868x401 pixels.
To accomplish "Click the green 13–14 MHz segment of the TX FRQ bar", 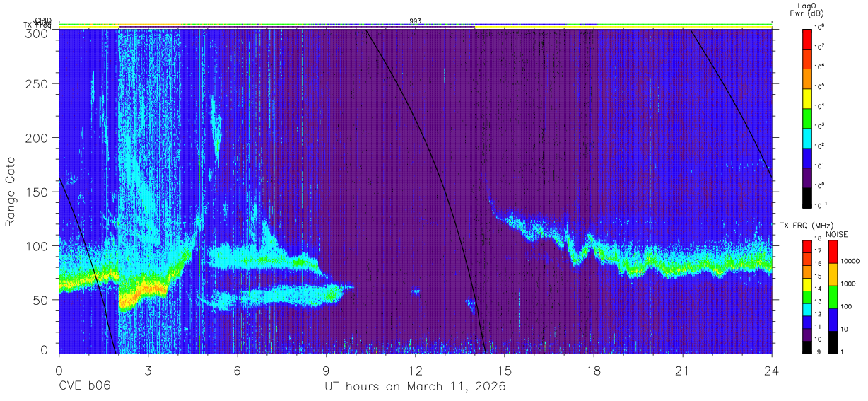I will pyautogui.click(x=807, y=296).
